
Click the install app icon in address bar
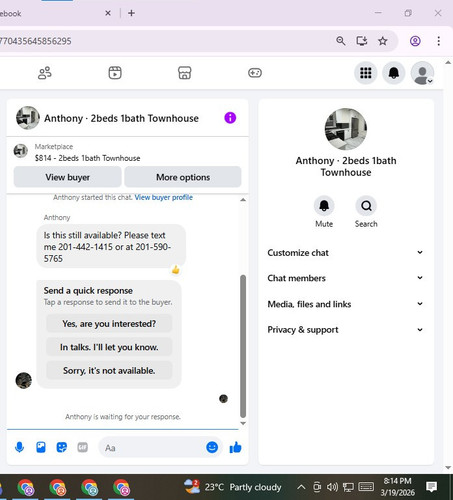click(x=362, y=41)
